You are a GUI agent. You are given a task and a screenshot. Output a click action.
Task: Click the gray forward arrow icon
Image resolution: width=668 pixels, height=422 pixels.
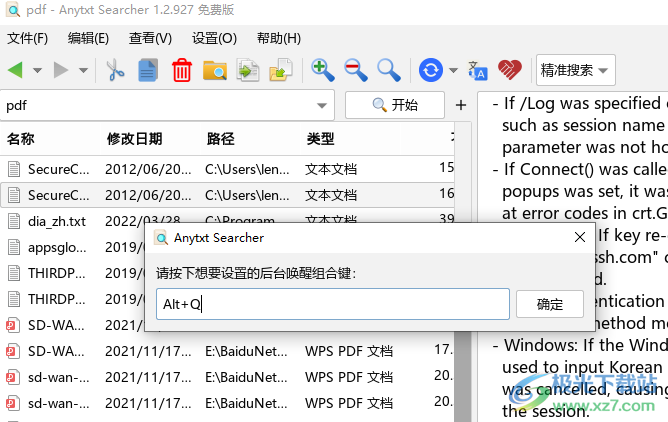click(x=61, y=70)
